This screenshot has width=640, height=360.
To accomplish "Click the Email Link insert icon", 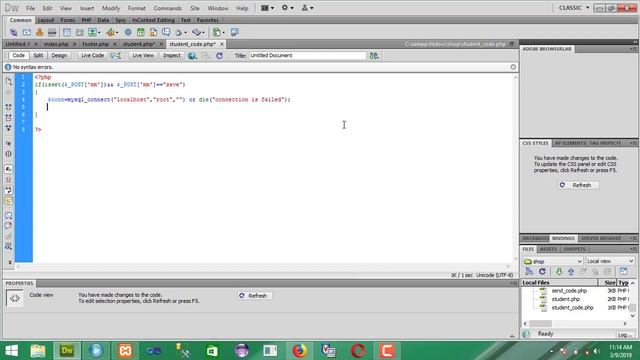I will [x=27, y=32].
